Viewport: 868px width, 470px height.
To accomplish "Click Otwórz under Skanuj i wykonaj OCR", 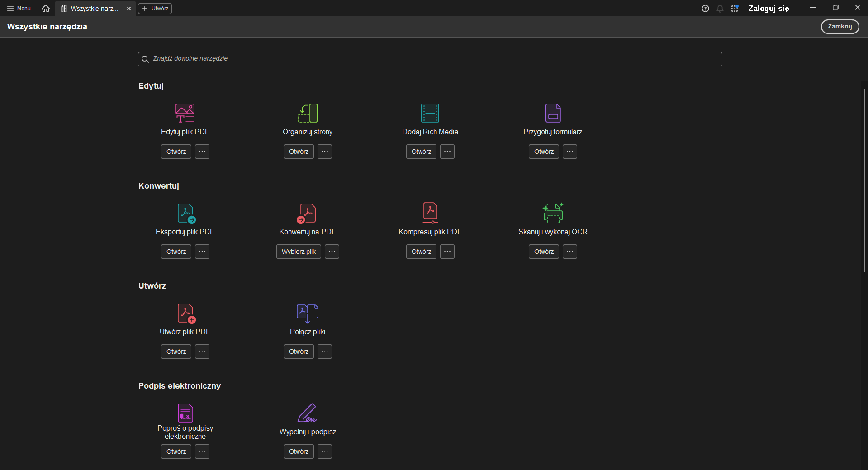I will (x=544, y=252).
